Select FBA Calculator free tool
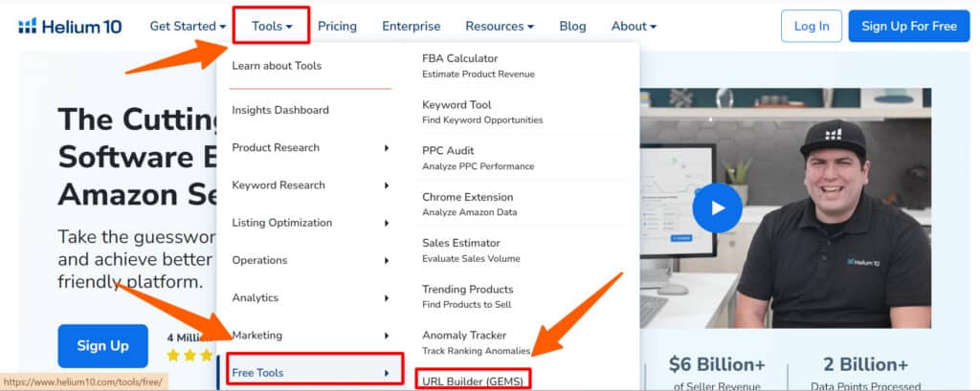Screen dimensions: 980x391 (479, 66)
